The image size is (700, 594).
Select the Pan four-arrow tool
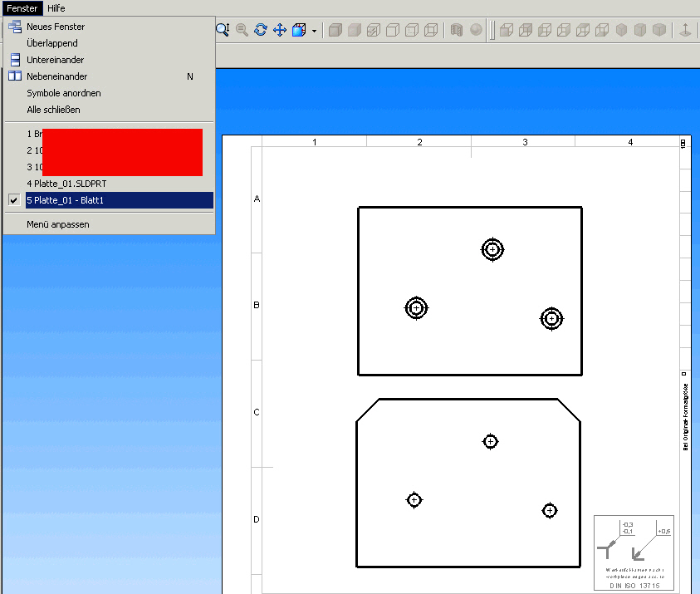point(280,30)
